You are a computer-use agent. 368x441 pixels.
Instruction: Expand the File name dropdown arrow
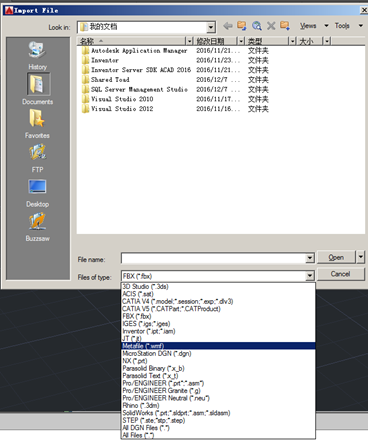310,258
